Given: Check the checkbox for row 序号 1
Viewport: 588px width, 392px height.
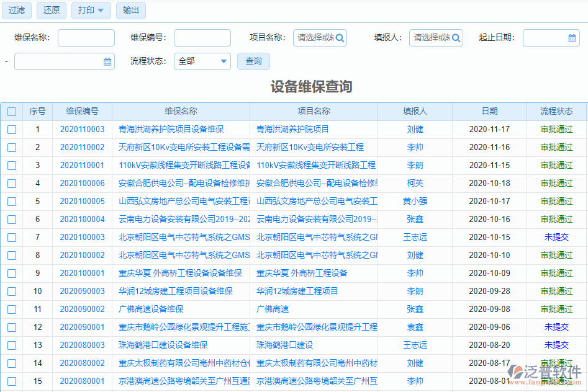Looking at the screenshot, I should [12, 129].
